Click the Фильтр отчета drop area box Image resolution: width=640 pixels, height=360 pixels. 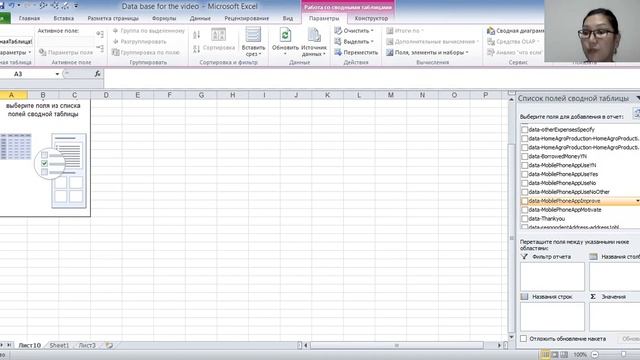[552, 277]
